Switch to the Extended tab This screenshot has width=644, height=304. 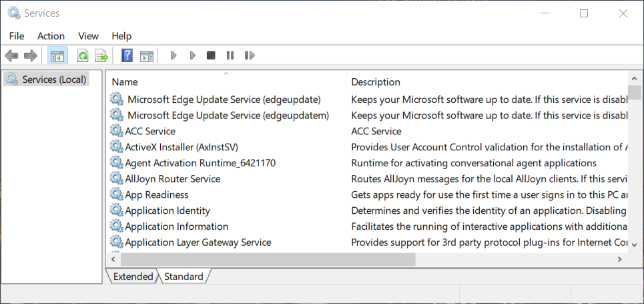click(x=133, y=277)
